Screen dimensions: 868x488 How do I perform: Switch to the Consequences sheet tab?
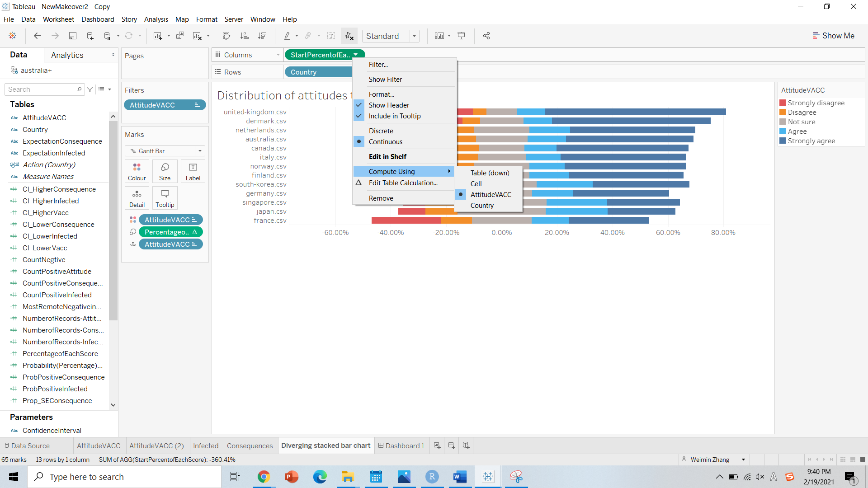250,446
